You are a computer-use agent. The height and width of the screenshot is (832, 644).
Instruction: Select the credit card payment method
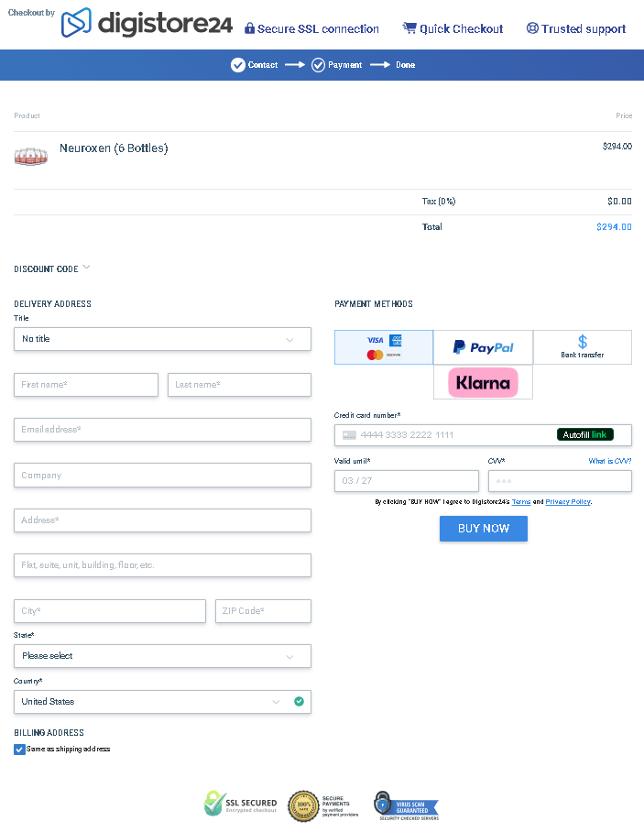coord(384,347)
